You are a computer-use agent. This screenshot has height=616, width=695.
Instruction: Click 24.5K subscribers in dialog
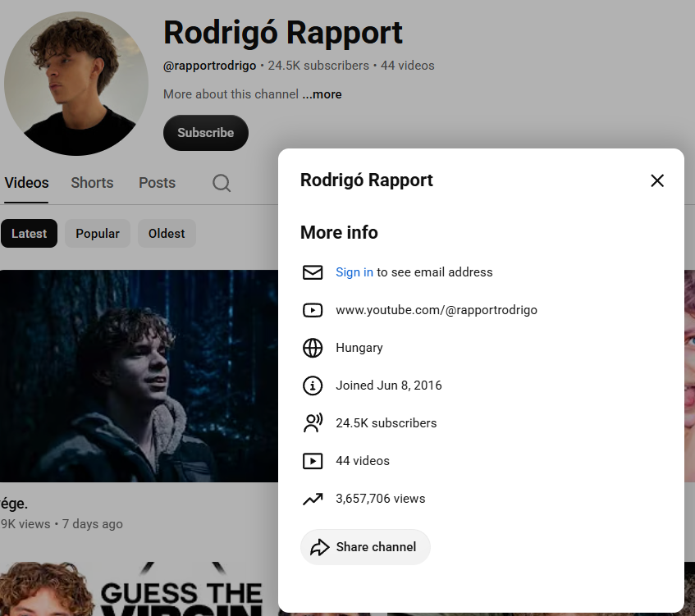point(386,423)
